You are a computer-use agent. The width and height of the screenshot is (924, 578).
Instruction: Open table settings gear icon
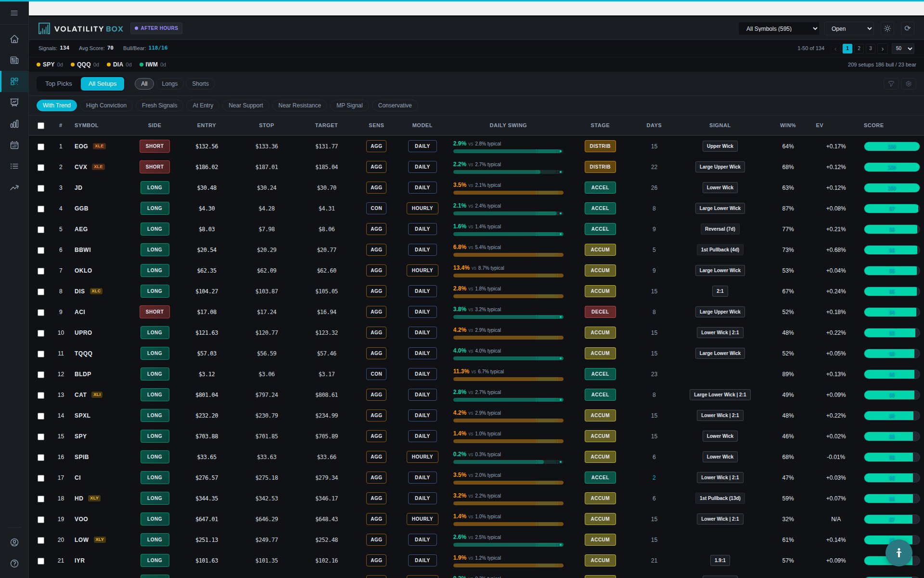click(x=909, y=84)
